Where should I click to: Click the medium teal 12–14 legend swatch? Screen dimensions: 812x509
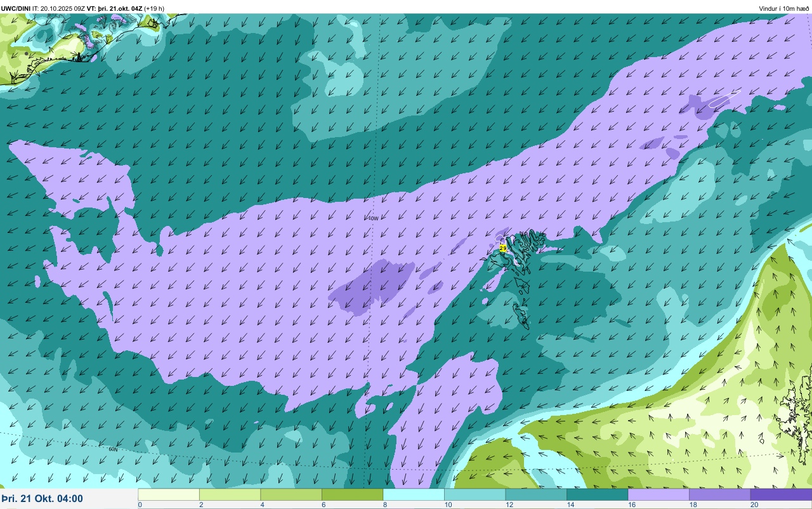pos(536,494)
